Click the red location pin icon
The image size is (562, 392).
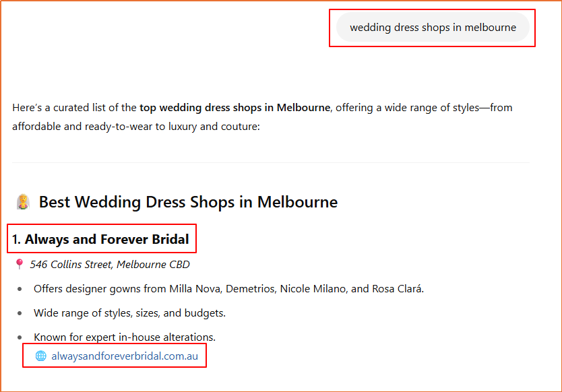(x=20, y=264)
